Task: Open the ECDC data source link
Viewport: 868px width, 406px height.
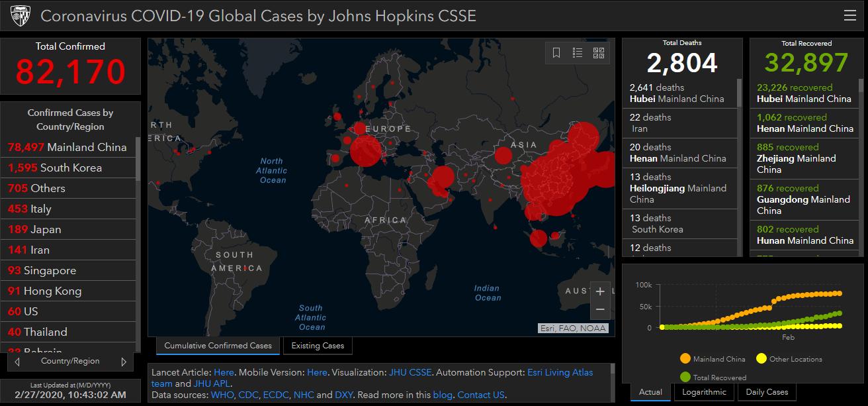Action: [276, 395]
